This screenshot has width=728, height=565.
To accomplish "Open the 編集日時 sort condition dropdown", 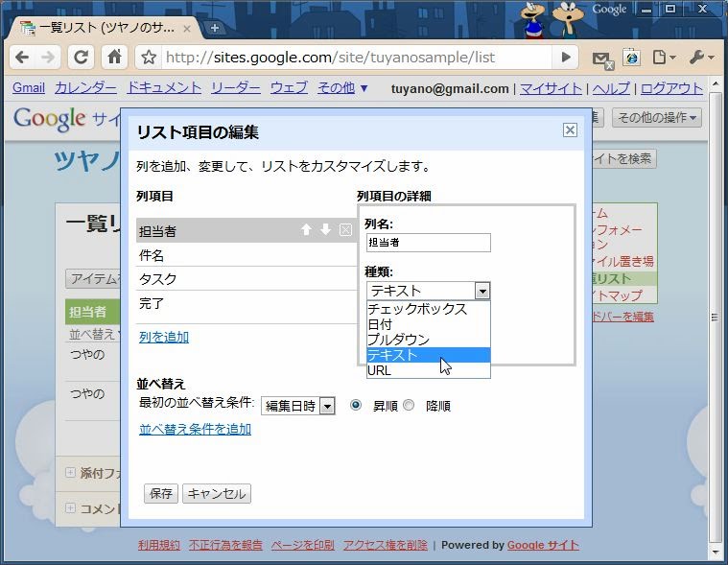I will pyautogui.click(x=298, y=406).
